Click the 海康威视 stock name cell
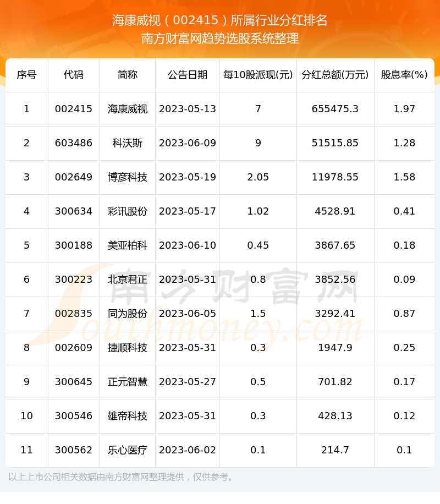440x504 pixels. [x=127, y=109]
